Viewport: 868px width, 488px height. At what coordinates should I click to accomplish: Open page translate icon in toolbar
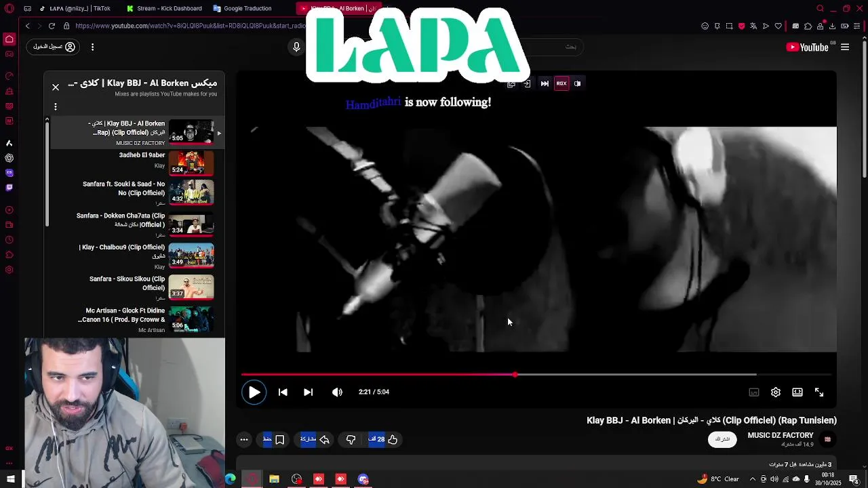(753, 26)
